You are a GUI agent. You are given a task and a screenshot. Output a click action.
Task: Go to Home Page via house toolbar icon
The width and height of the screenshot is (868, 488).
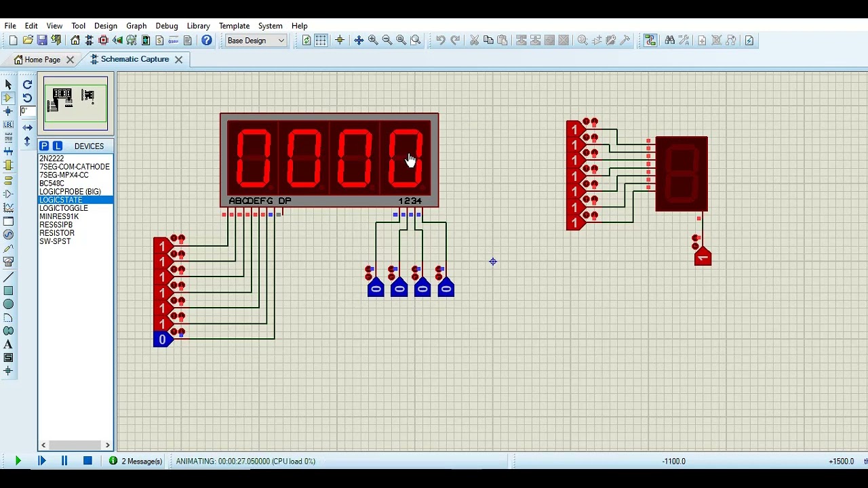75,41
